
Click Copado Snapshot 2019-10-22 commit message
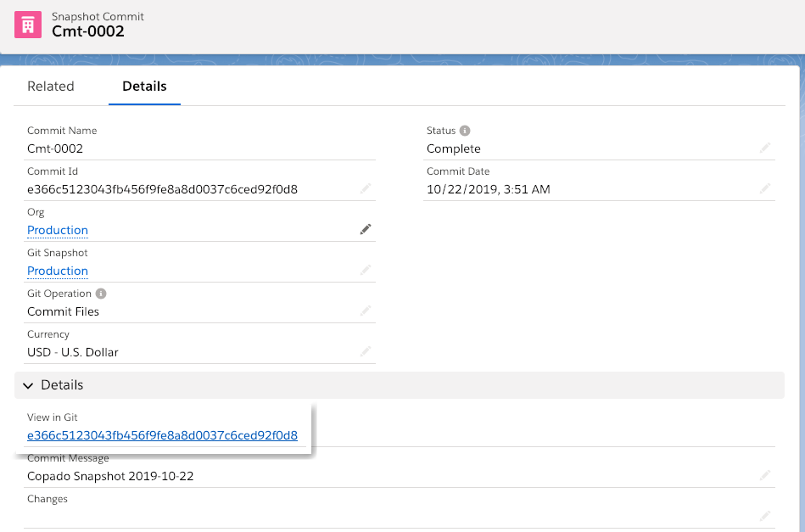point(110,476)
